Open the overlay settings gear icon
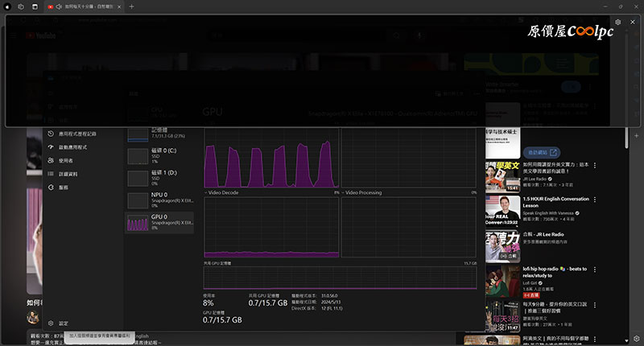The image size is (644, 346). click(x=618, y=23)
